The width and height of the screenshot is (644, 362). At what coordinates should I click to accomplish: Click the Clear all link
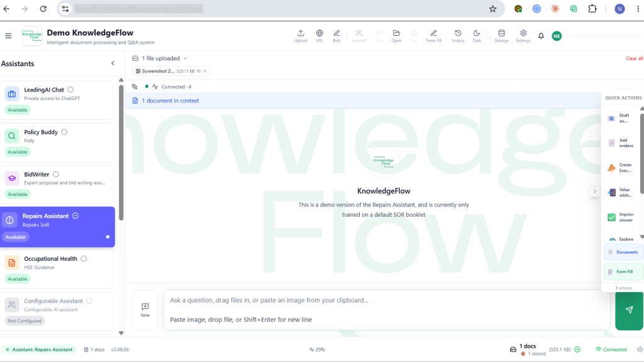[x=634, y=58]
